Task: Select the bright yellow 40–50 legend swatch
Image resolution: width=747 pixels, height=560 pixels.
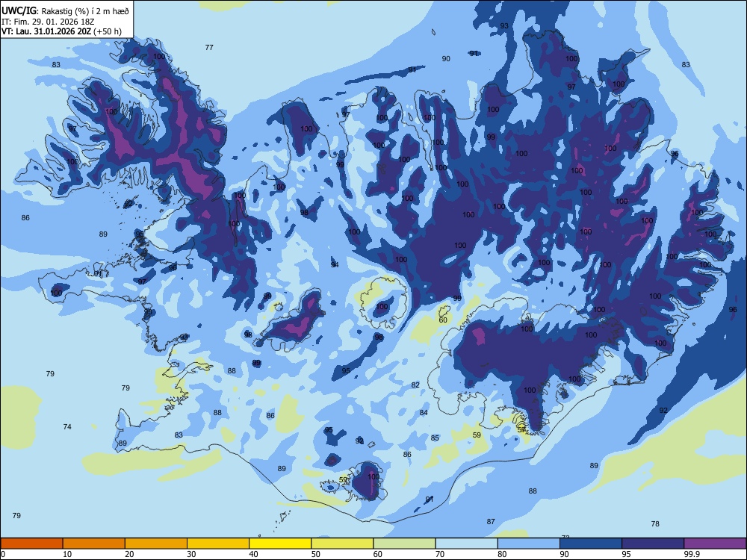Action: [x=280, y=544]
